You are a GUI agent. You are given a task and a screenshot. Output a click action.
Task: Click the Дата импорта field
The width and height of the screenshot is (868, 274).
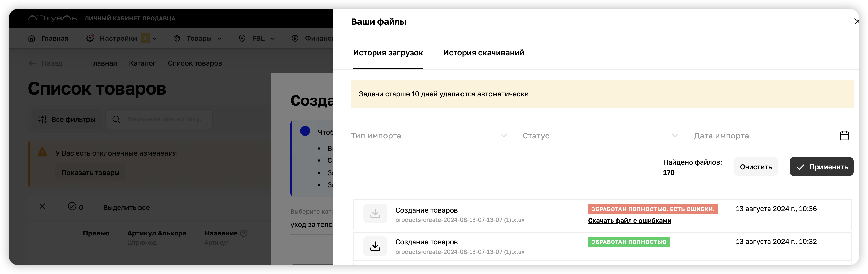(x=773, y=136)
